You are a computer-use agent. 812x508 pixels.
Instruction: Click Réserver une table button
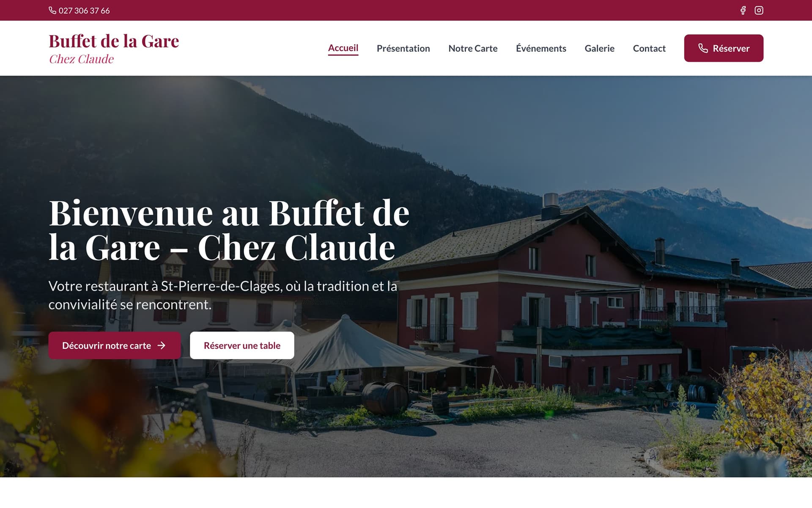[242, 345]
